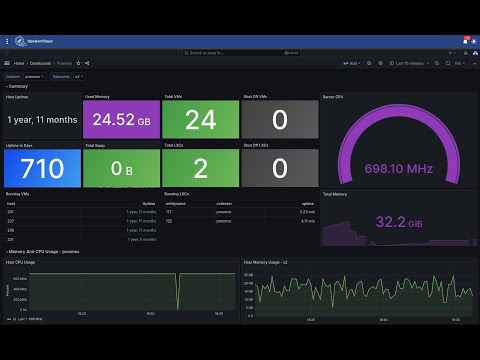
Task: Click the Search or jump to field
Action: (x=241, y=53)
